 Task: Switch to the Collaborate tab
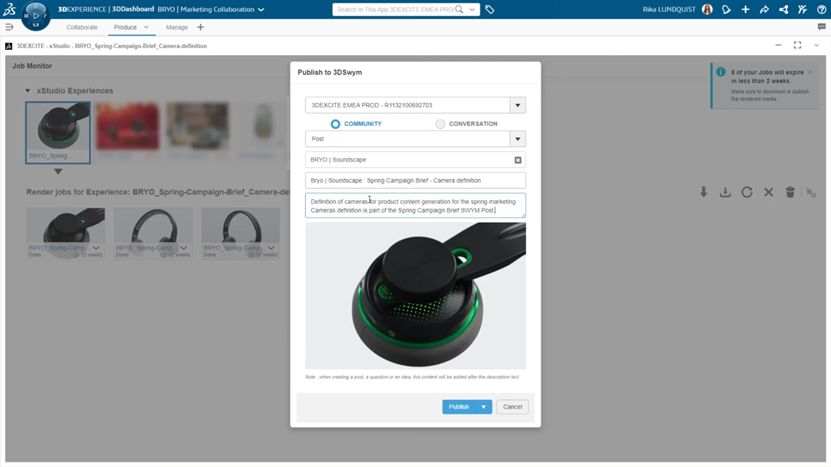tap(82, 27)
